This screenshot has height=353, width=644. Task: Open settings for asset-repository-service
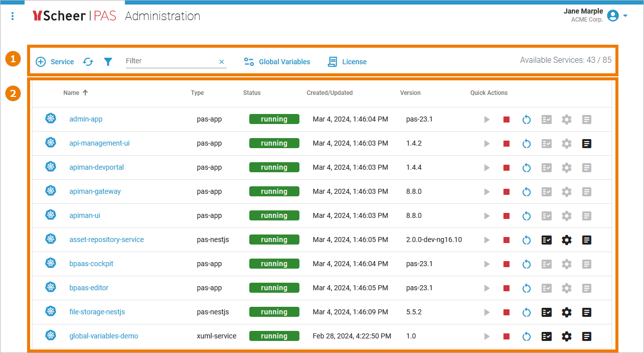(x=566, y=240)
